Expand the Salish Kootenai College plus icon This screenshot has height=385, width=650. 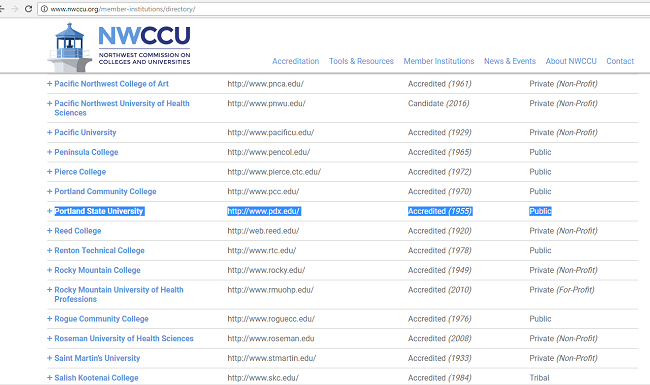pos(49,378)
